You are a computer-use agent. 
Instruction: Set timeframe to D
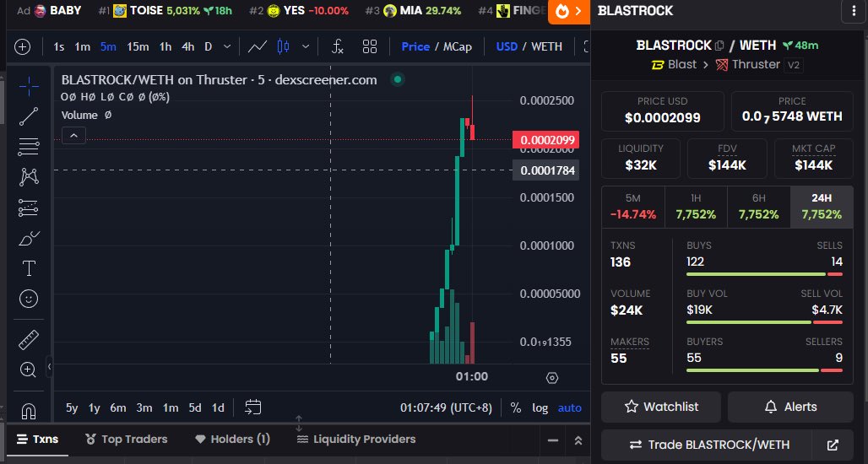209,47
